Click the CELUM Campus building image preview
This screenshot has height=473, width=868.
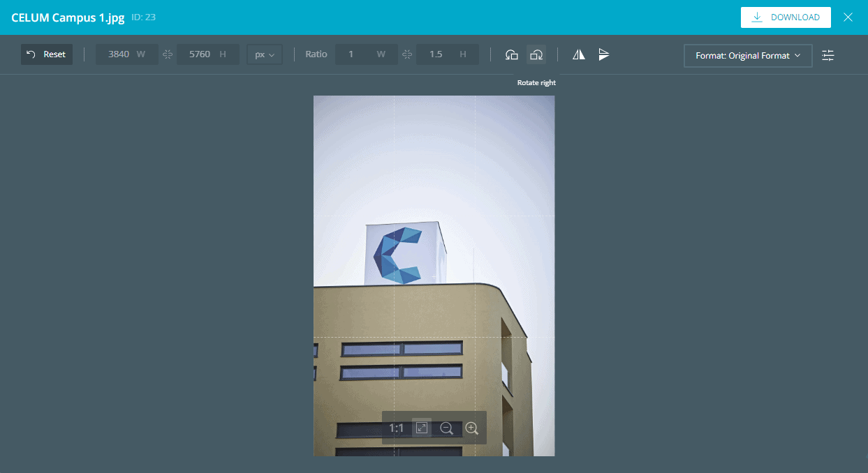434,276
